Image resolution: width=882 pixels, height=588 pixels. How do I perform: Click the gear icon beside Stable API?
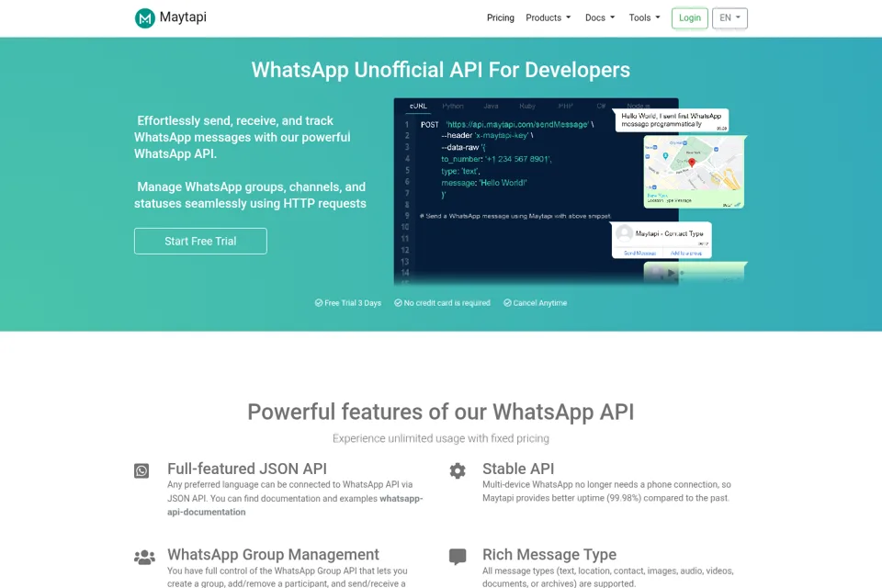click(x=458, y=471)
